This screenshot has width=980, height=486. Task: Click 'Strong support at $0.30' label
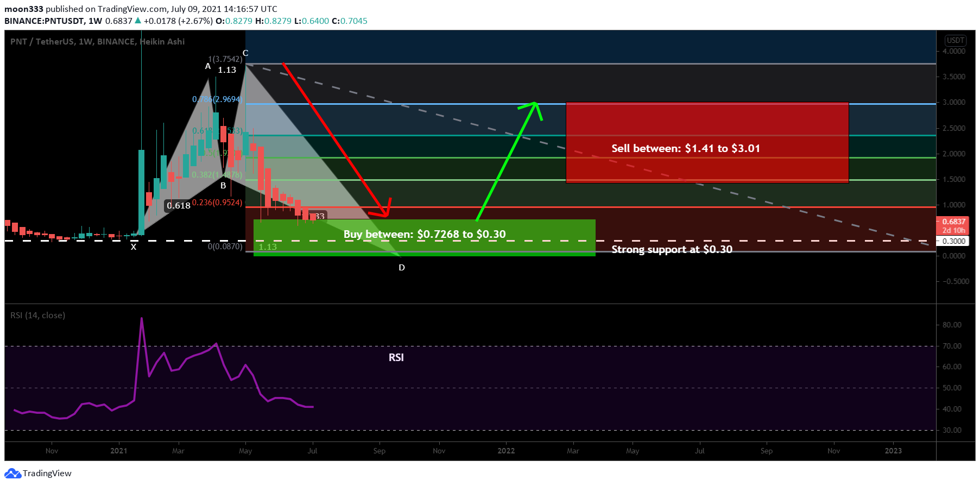[672, 249]
